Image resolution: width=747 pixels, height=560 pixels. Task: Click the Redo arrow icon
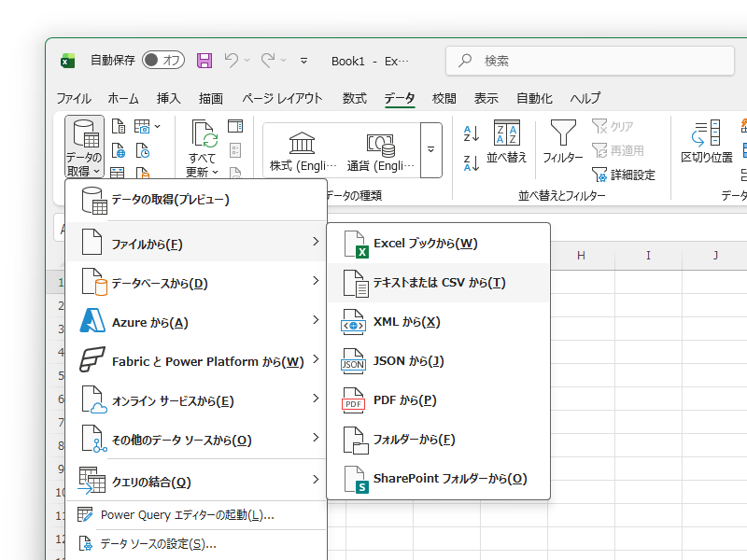pos(268,60)
